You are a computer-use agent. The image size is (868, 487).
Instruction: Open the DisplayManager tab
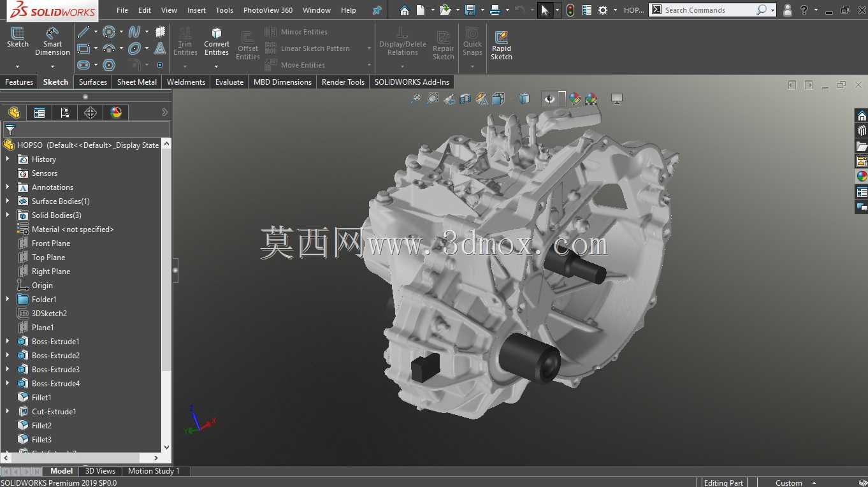point(116,113)
